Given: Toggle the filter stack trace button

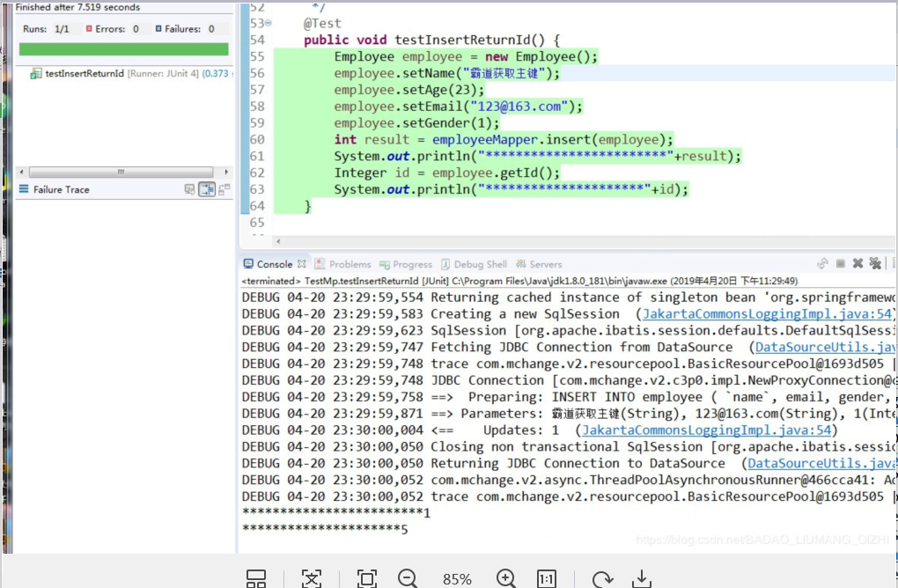Looking at the screenshot, I should (x=207, y=189).
